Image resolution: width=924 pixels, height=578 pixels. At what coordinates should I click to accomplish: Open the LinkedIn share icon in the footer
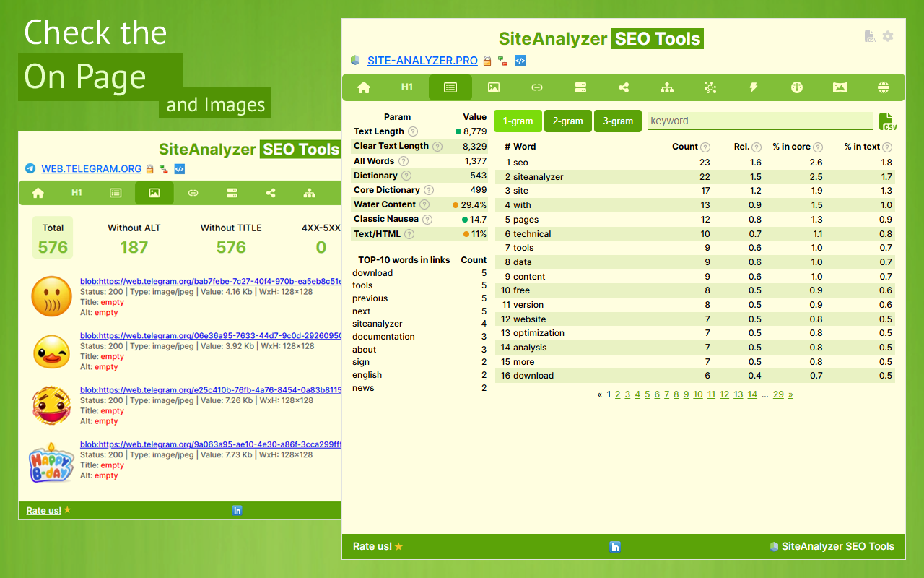coord(615,547)
